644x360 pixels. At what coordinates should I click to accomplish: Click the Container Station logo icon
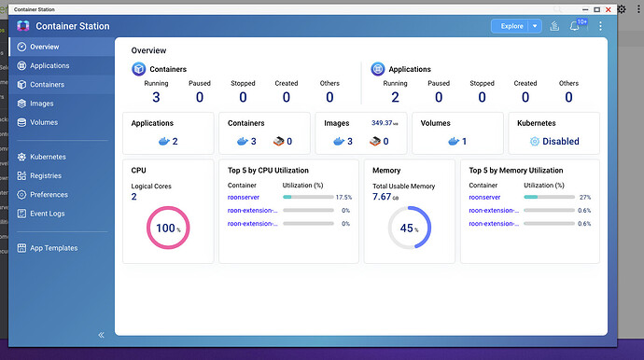tap(23, 26)
